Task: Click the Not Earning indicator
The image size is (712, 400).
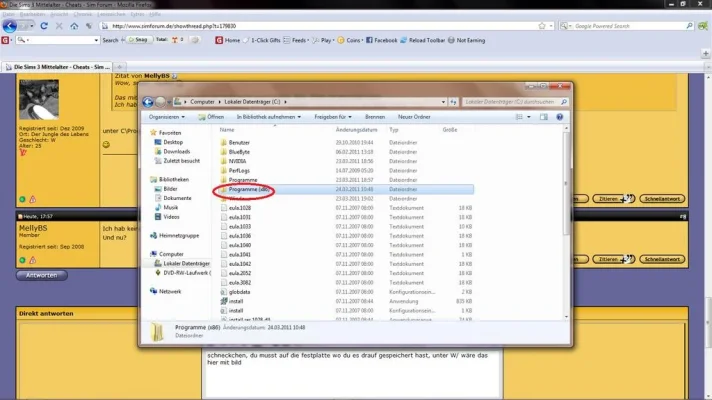Action: pyautogui.click(x=466, y=40)
